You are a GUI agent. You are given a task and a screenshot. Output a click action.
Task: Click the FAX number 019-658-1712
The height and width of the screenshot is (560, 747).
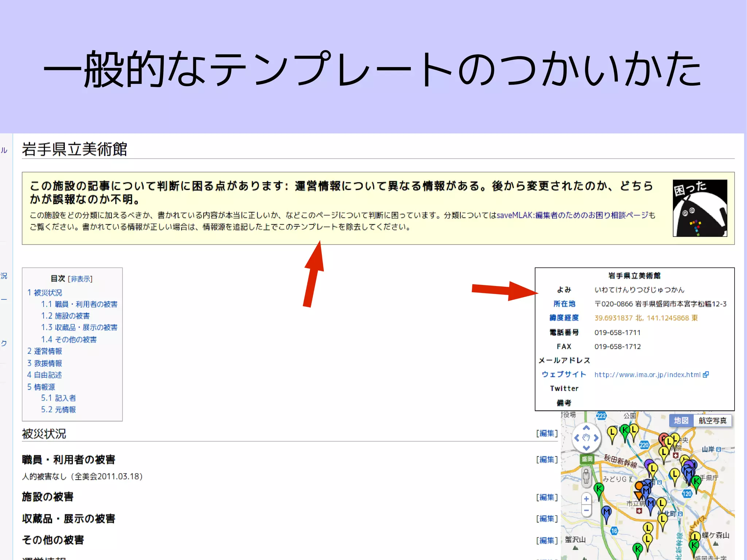tap(618, 347)
